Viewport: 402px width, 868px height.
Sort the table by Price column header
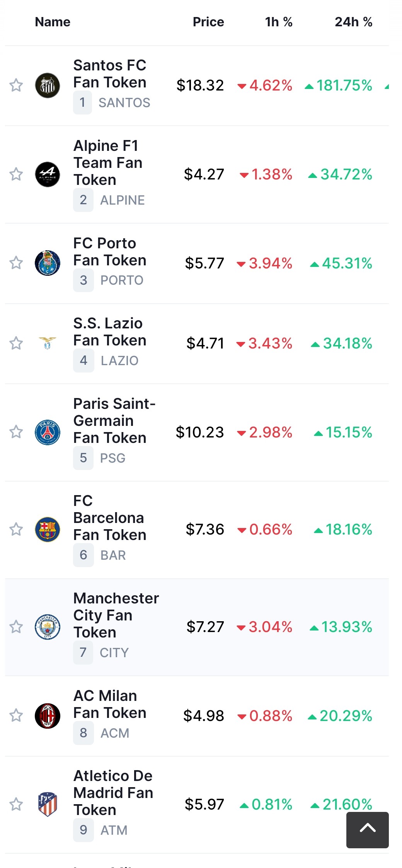coord(208,22)
